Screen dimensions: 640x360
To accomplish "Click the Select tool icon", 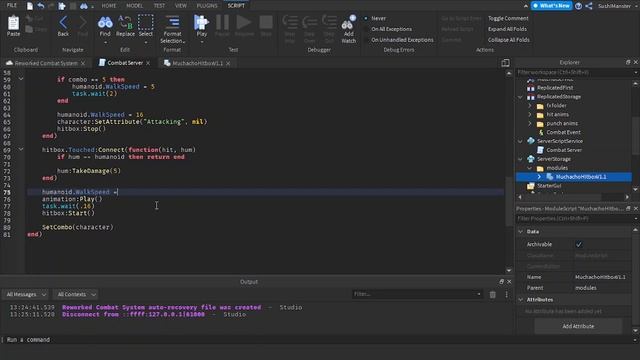I will click(x=145, y=23).
